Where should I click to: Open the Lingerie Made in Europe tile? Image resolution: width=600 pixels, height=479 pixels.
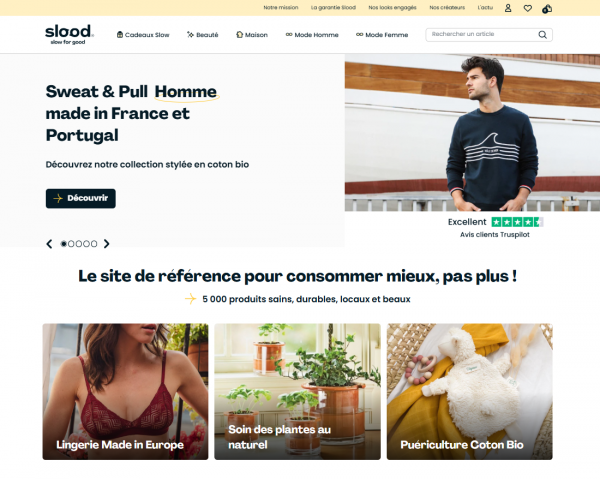point(125,391)
